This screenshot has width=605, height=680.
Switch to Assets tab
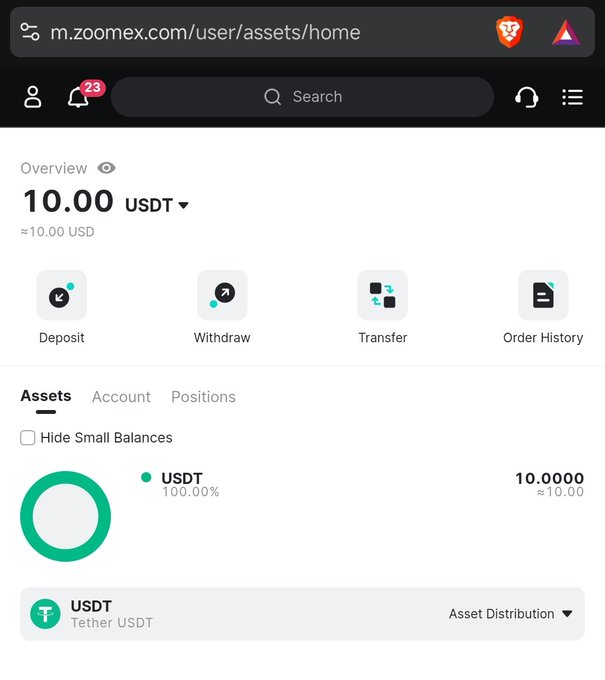click(x=46, y=396)
